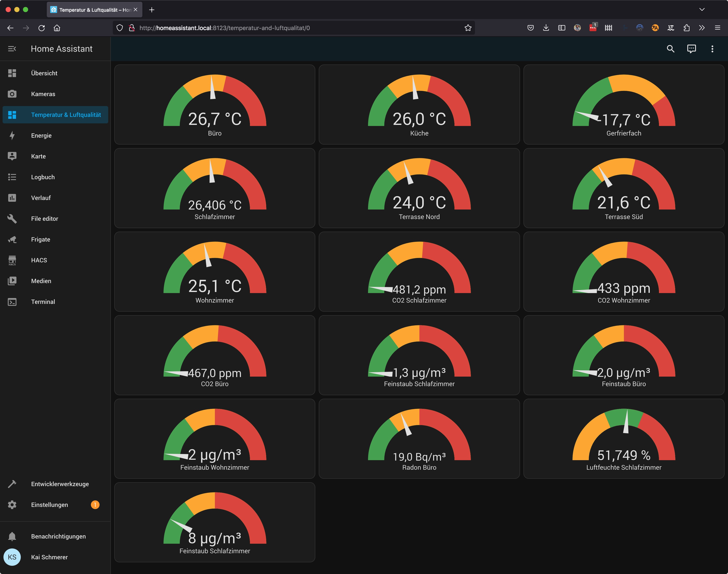This screenshot has height=574, width=728.
Task: Collapse the Home Assistant sidebar menu
Action: [x=12, y=49]
